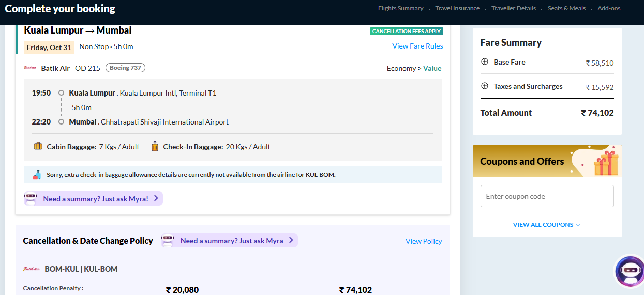
Task: Click the ₹ 20,080 cancellation penalty
Action: point(182,290)
